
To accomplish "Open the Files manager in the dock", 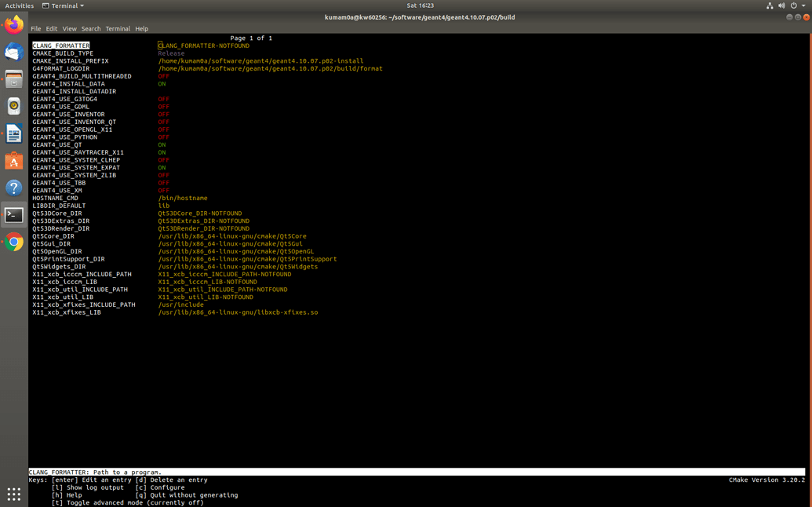I will [13, 79].
